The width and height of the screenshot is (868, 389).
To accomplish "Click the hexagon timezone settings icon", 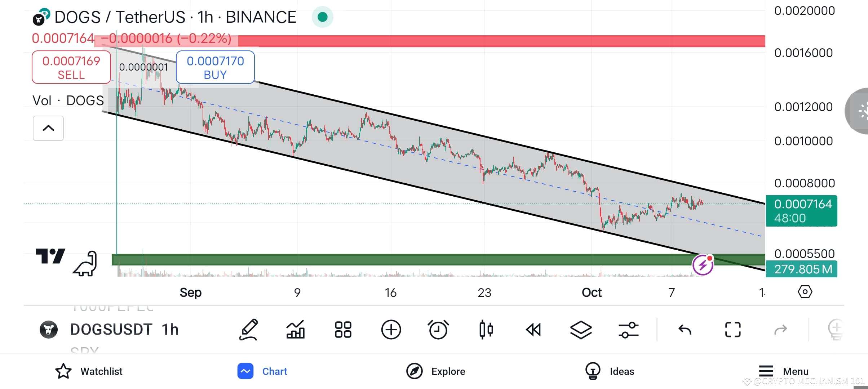I will coord(806,292).
